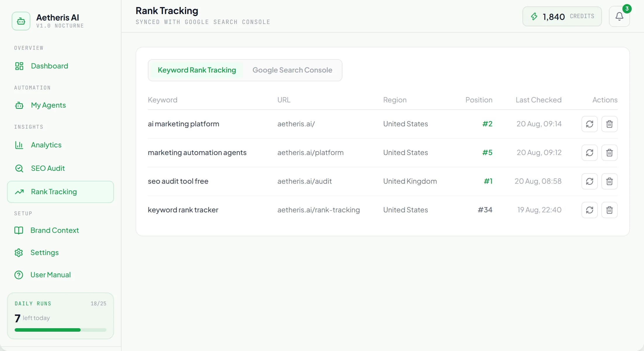Viewport: 644px width, 351px height.
Task: Click the #1 position value
Action: [488, 181]
